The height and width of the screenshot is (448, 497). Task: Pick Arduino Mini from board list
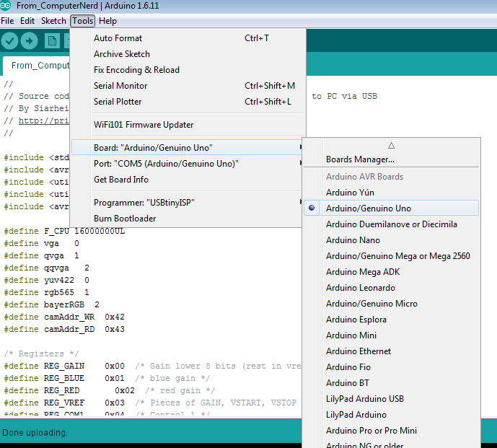pos(392,335)
